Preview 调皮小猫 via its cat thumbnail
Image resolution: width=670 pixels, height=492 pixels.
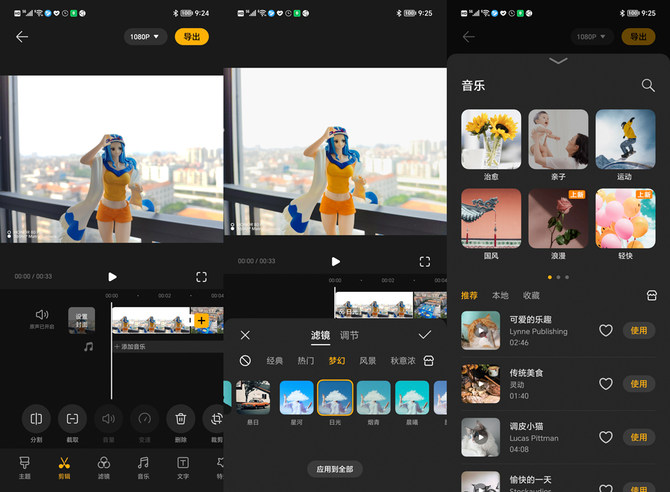click(480, 437)
